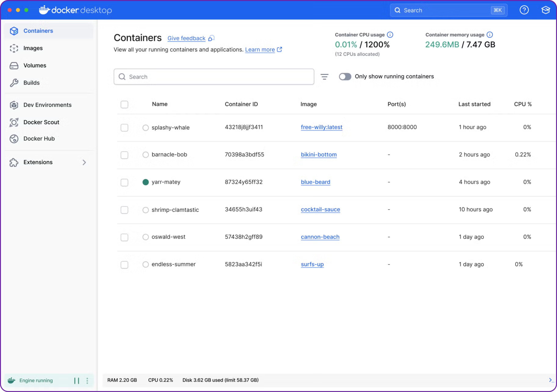
Task: Open engine options three-dot menu
Action: pos(87,380)
